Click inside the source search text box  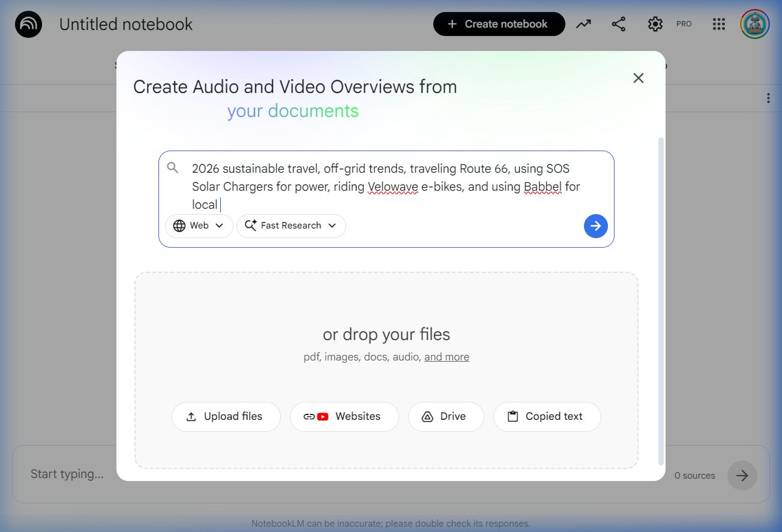coord(384,186)
